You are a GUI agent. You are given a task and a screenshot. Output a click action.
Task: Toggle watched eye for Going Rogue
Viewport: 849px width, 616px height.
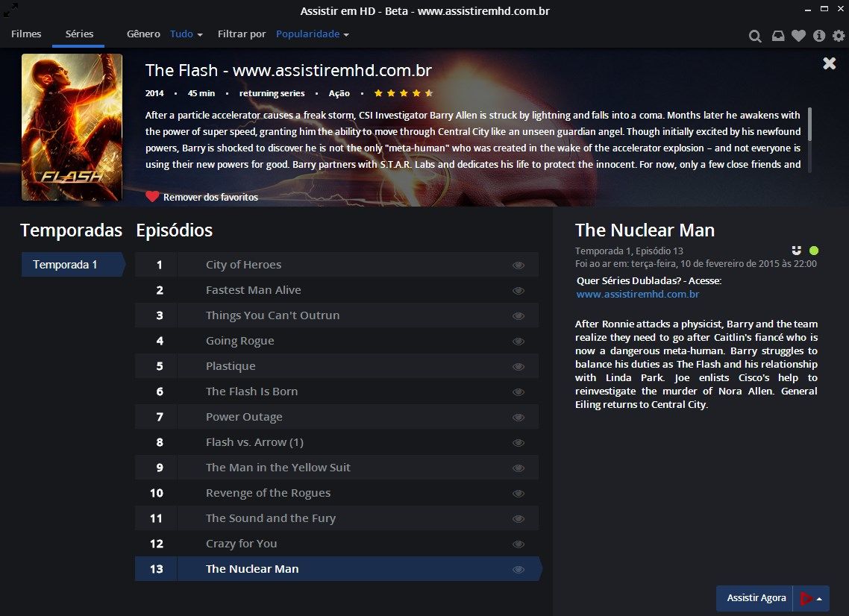(519, 342)
